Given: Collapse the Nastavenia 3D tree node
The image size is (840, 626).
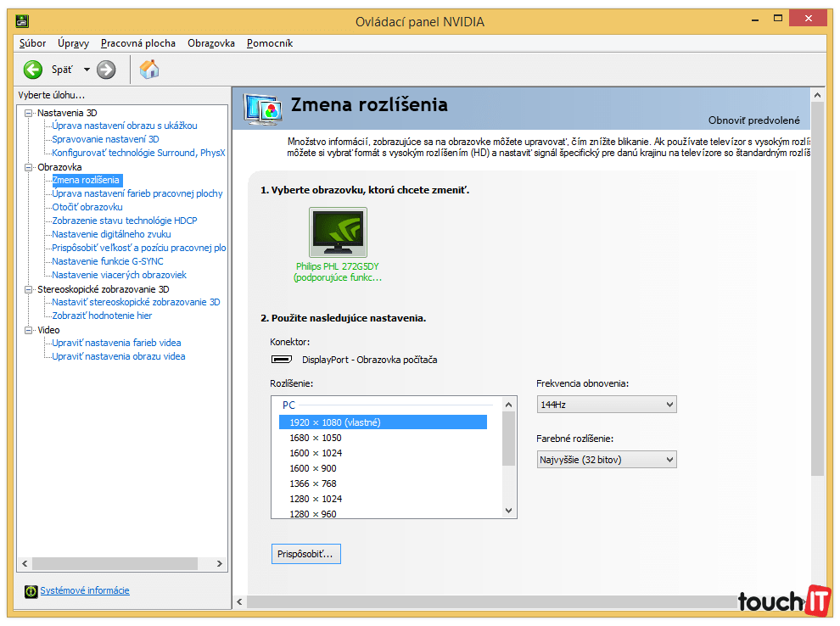Looking at the screenshot, I should coord(29,113).
